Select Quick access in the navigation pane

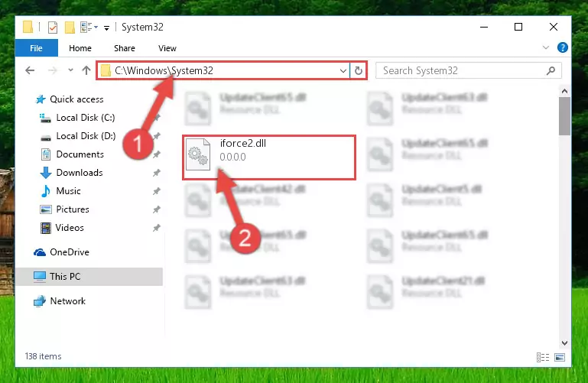pos(76,99)
